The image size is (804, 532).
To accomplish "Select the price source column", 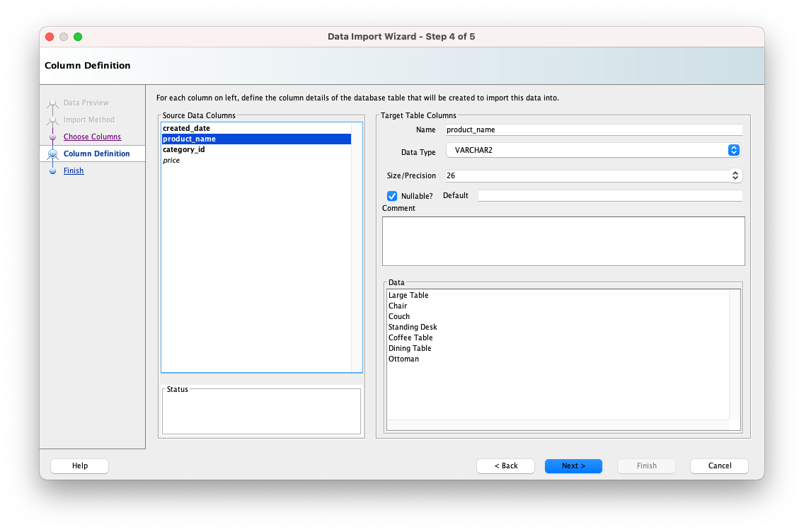I will [x=171, y=160].
